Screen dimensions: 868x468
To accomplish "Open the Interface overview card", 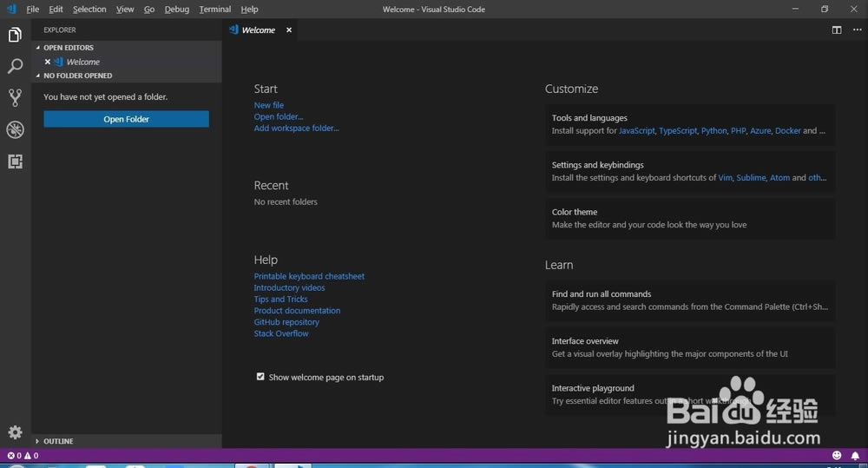I will [690, 348].
